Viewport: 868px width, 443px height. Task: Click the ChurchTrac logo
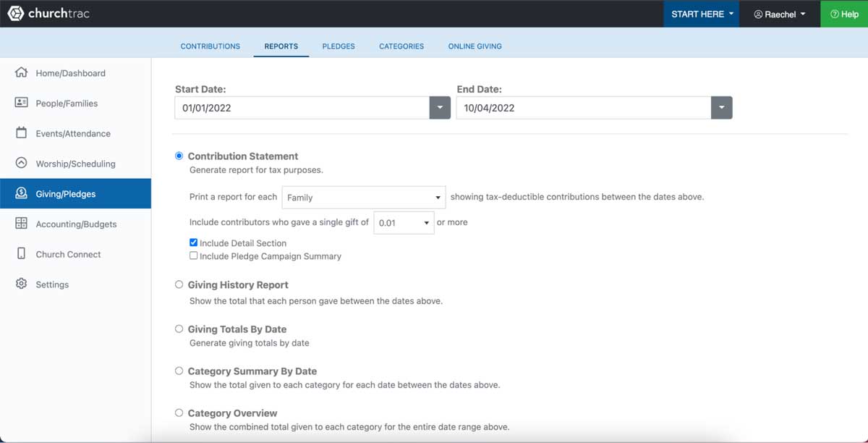(x=47, y=13)
